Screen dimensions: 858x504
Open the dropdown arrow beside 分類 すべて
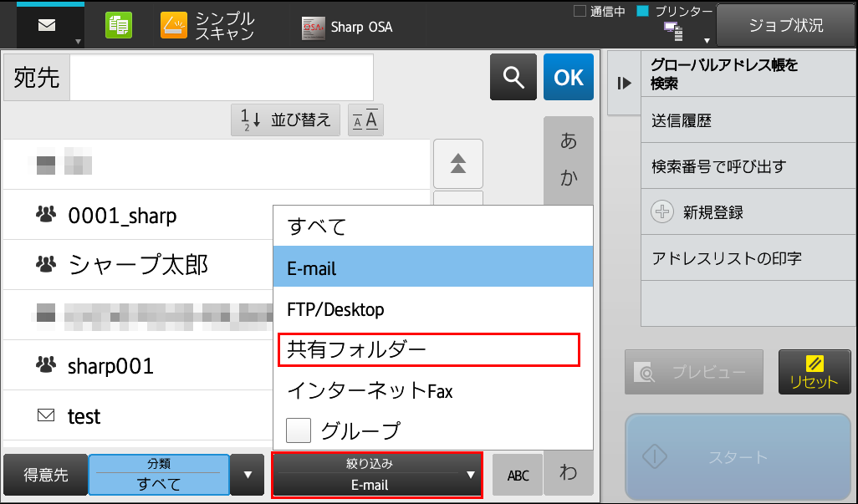[247, 476]
